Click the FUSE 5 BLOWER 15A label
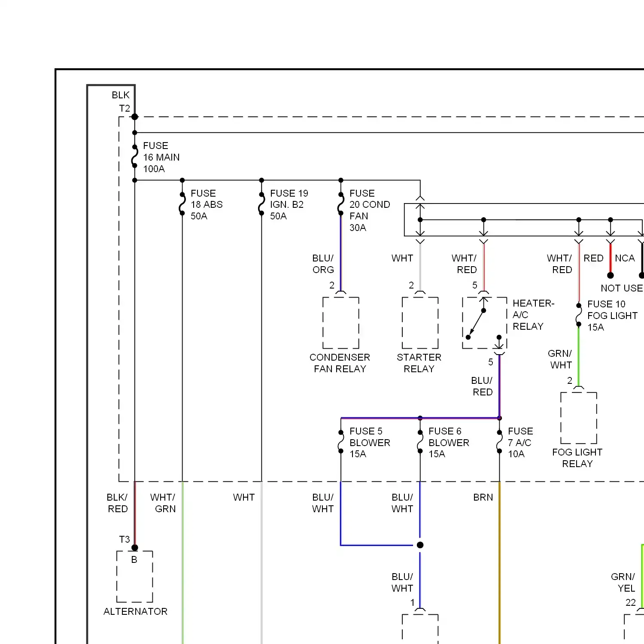 pos(370,442)
